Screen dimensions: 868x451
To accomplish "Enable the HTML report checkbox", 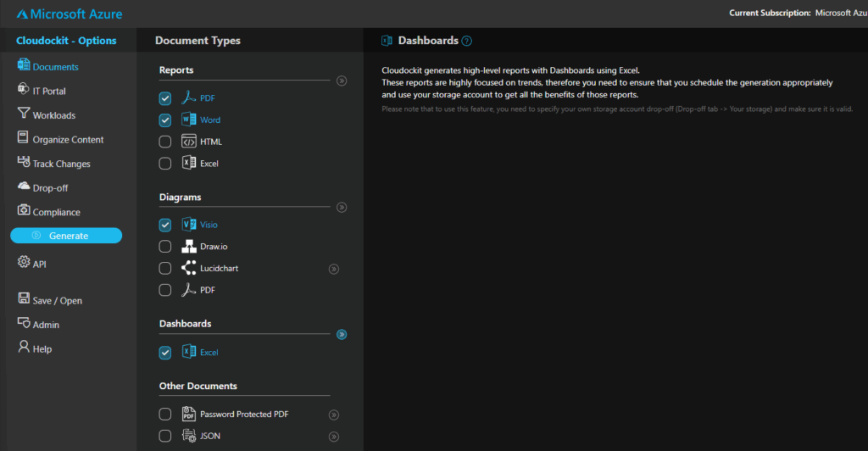I will pyautogui.click(x=165, y=142).
